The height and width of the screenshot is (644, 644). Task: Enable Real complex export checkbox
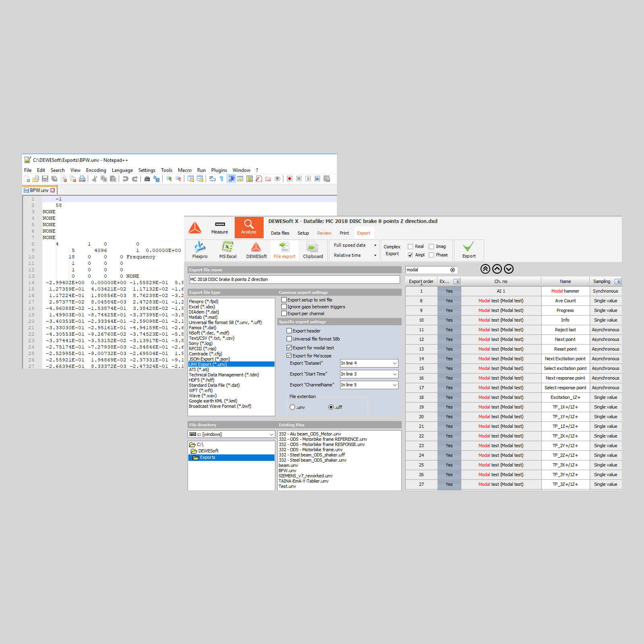(410, 246)
